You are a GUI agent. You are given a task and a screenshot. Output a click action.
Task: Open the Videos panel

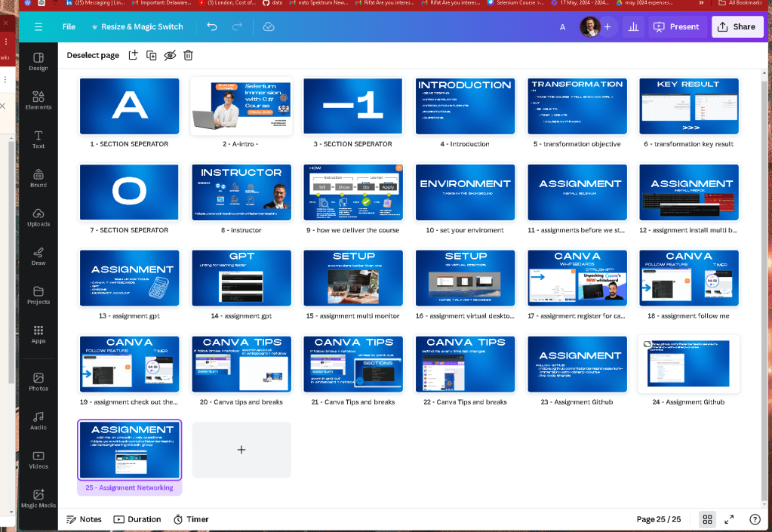tap(38, 460)
